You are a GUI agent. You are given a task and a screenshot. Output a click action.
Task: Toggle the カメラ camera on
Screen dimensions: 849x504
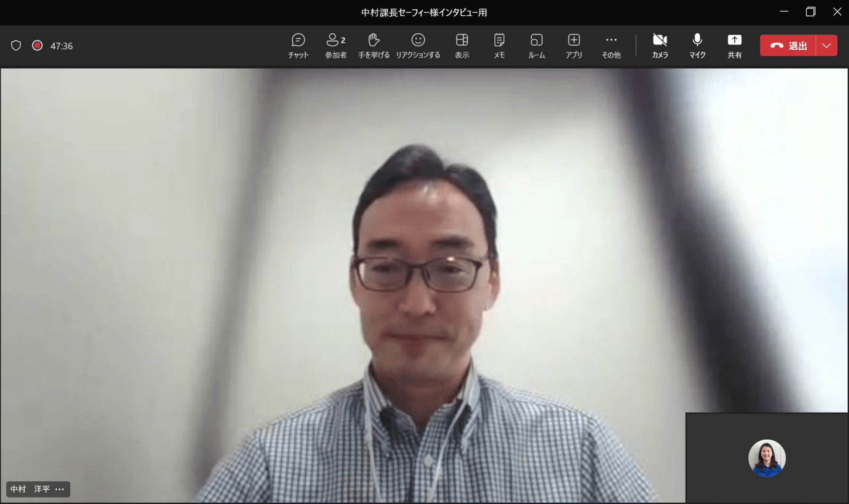660,46
